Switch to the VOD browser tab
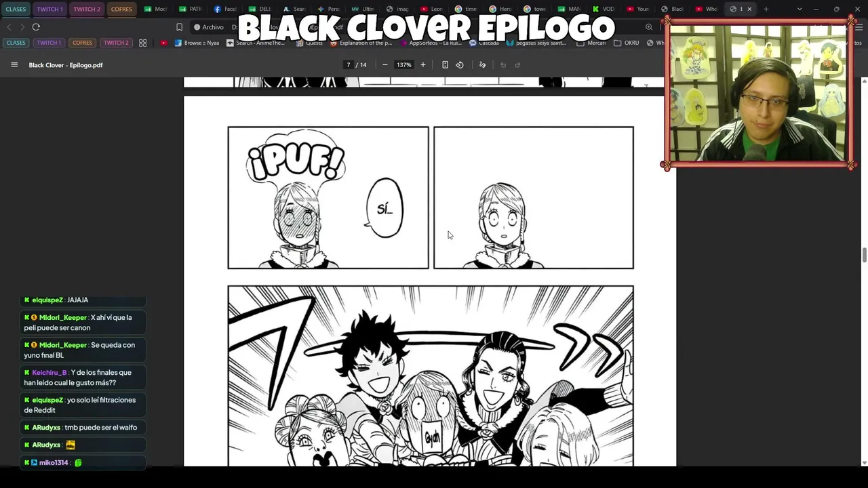Image resolution: width=868 pixels, height=488 pixels. [x=604, y=9]
